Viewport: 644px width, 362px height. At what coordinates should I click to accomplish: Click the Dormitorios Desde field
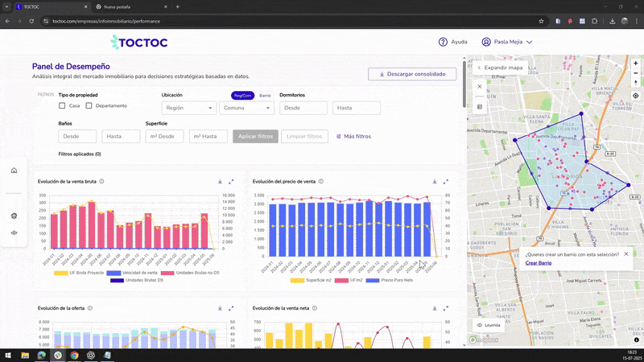(x=303, y=108)
